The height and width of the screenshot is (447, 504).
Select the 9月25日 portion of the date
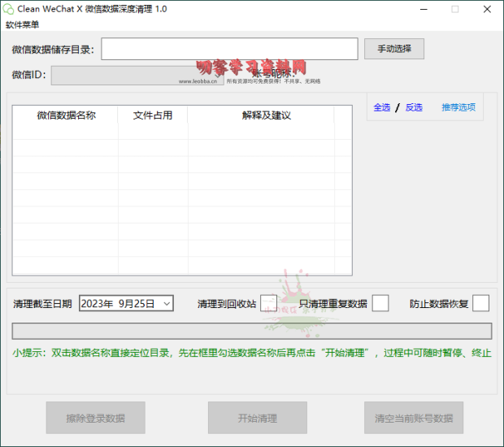pos(137,304)
